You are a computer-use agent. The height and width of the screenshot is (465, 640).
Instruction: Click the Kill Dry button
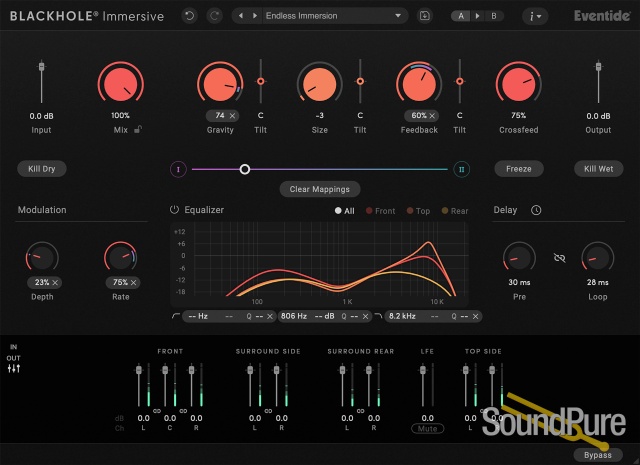pyautogui.click(x=42, y=169)
